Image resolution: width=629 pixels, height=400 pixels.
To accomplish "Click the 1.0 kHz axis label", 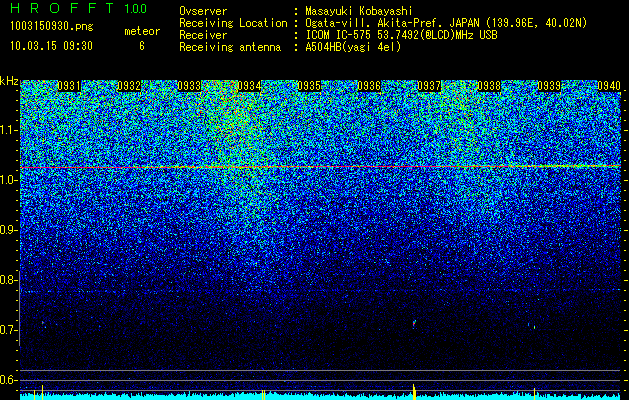I will pos(9,180).
